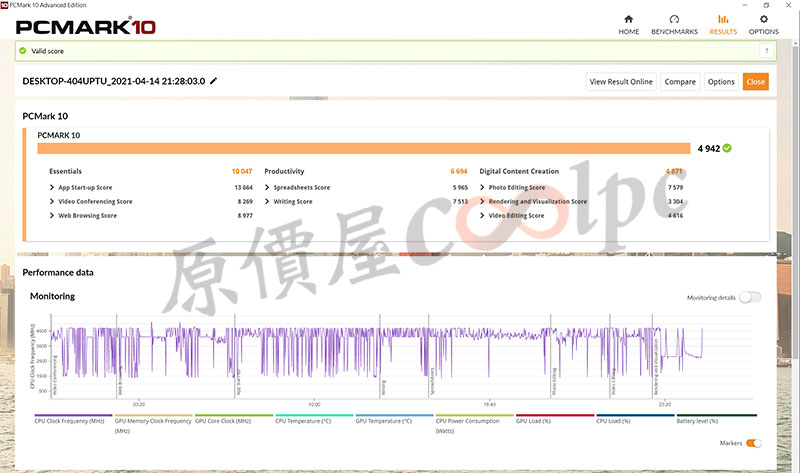Open the Options tab with gear icon
This screenshot has height=473, width=800.
[763, 24]
